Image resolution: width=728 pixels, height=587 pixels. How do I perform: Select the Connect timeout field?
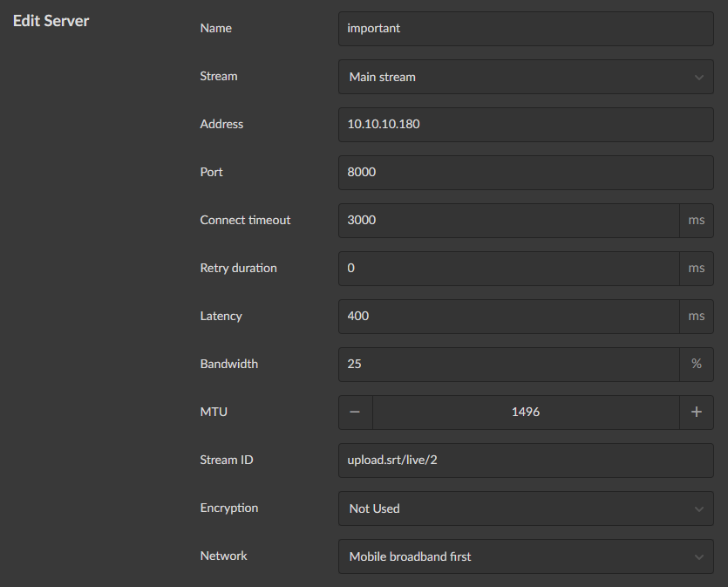[507, 220]
